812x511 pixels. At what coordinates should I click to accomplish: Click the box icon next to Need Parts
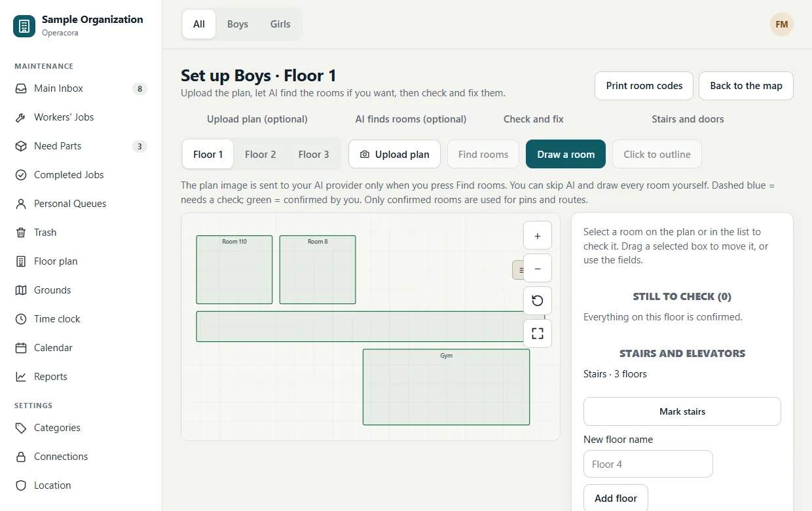click(21, 146)
